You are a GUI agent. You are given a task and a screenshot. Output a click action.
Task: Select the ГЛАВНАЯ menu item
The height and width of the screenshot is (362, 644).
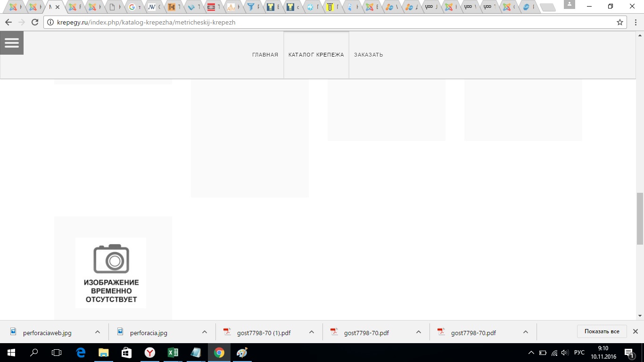coord(265,55)
